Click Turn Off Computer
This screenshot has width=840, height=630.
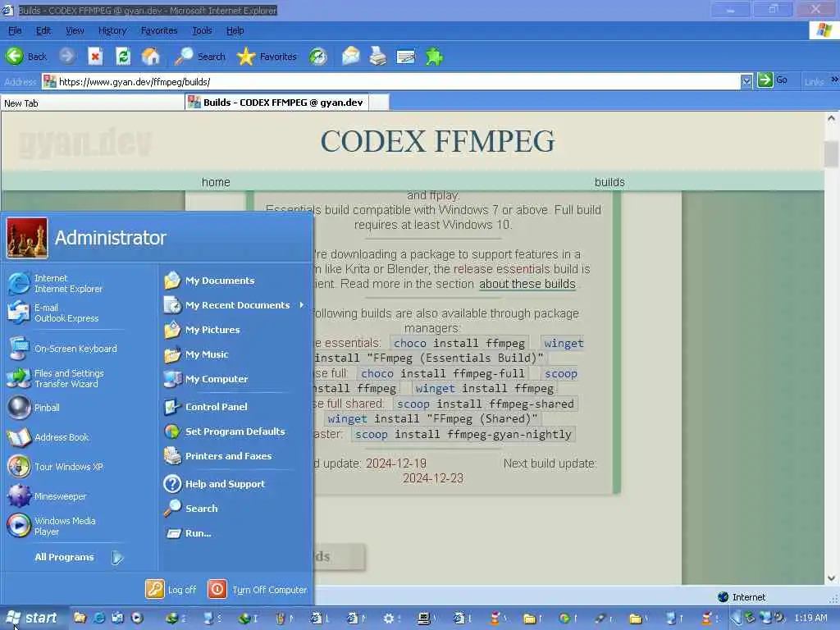[x=258, y=590]
